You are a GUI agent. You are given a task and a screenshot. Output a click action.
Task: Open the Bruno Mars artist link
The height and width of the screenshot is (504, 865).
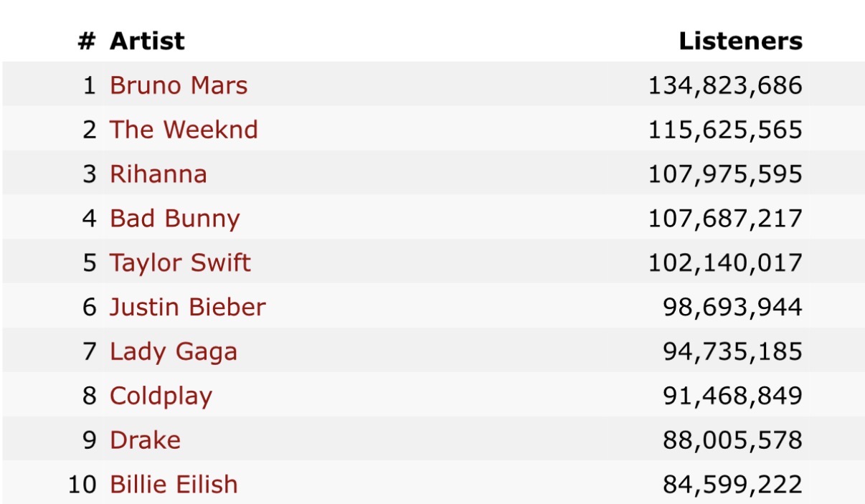coord(179,86)
